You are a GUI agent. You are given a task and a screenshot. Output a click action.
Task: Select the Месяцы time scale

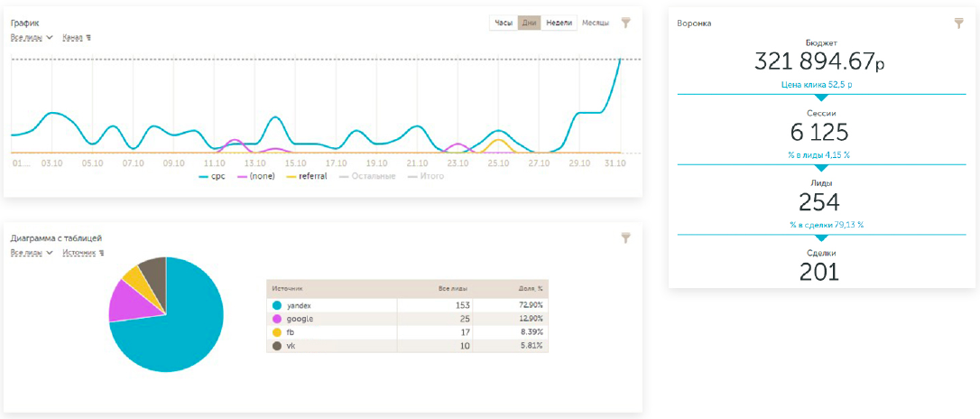[x=596, y=23]
